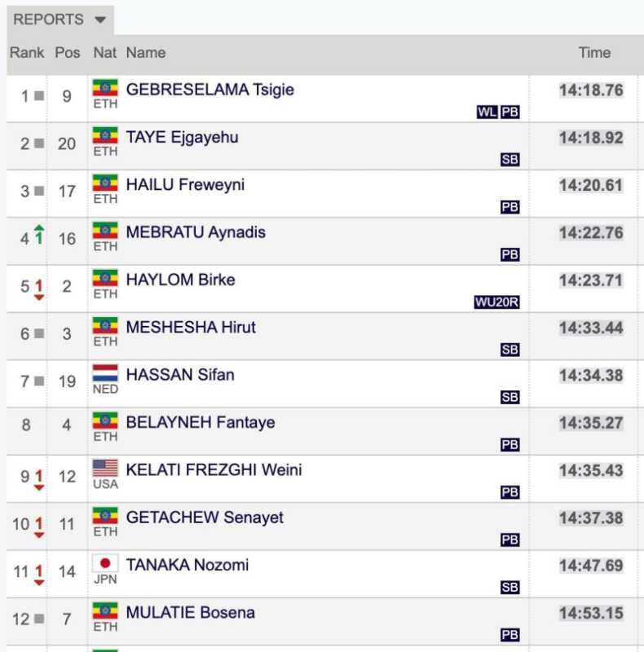Click the PB badge on Hailu Freweyni's row
The height and width of the screenshot is (652, 644).
coord(509,207)
